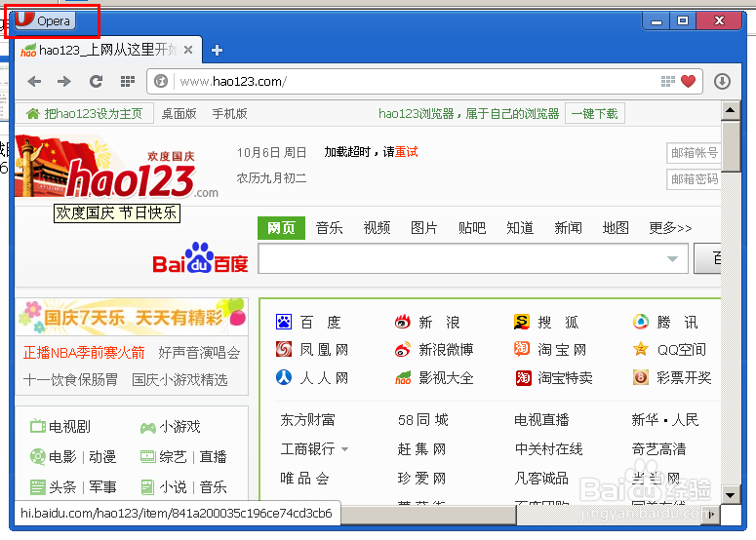Viewport: 756px width, 540px height.
Task: Click the 新浪 eye icon
Action: tap(403, 322)
